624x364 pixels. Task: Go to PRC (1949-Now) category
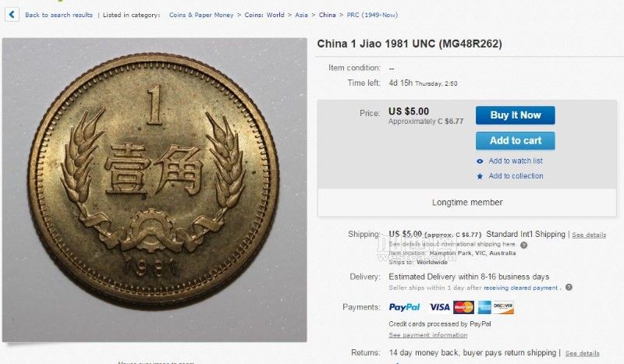[372, 15]
